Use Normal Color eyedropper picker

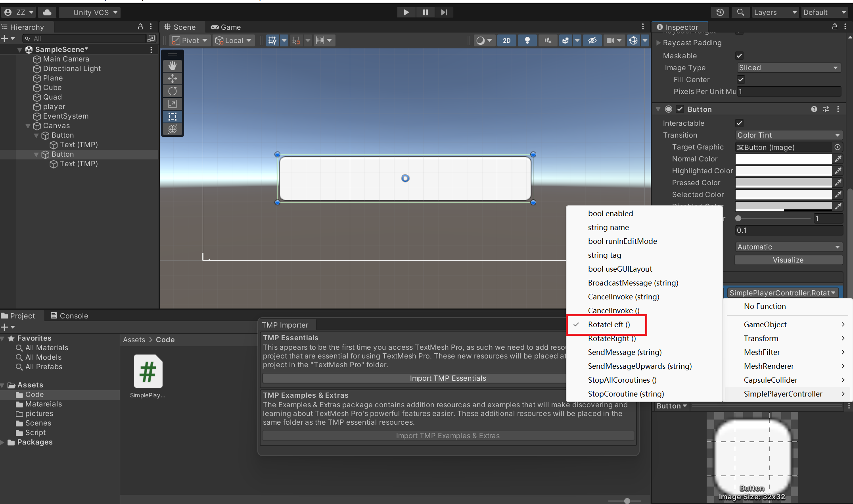(x=838, y=159)
